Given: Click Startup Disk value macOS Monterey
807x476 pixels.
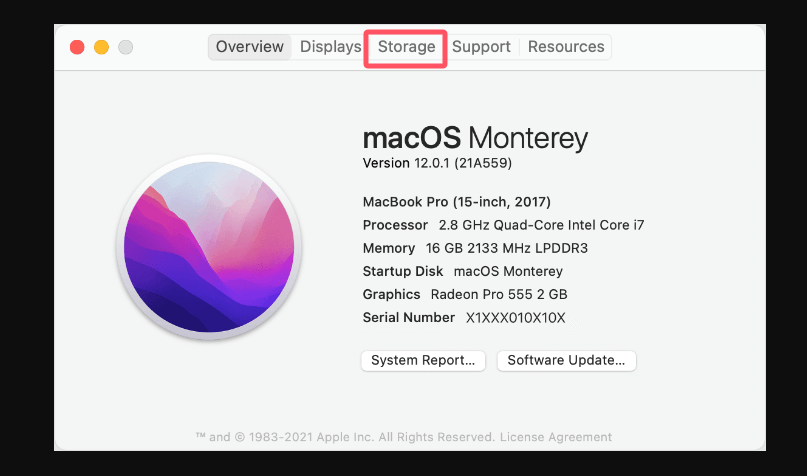Looking at the screenshot, I should (508, 271).
